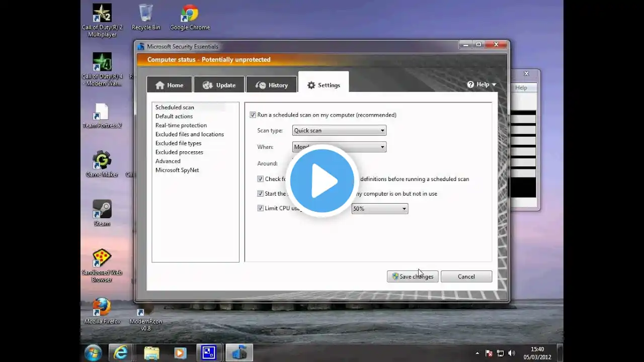Open Google Chrome desktop shortcut
This screenshot has height=362, width=644.
click(x=190, y=17)
